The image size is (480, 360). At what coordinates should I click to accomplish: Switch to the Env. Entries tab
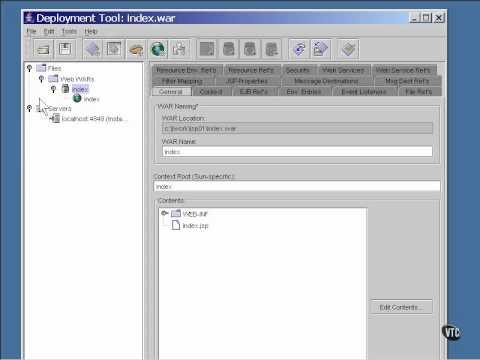(x=304, y=92)
